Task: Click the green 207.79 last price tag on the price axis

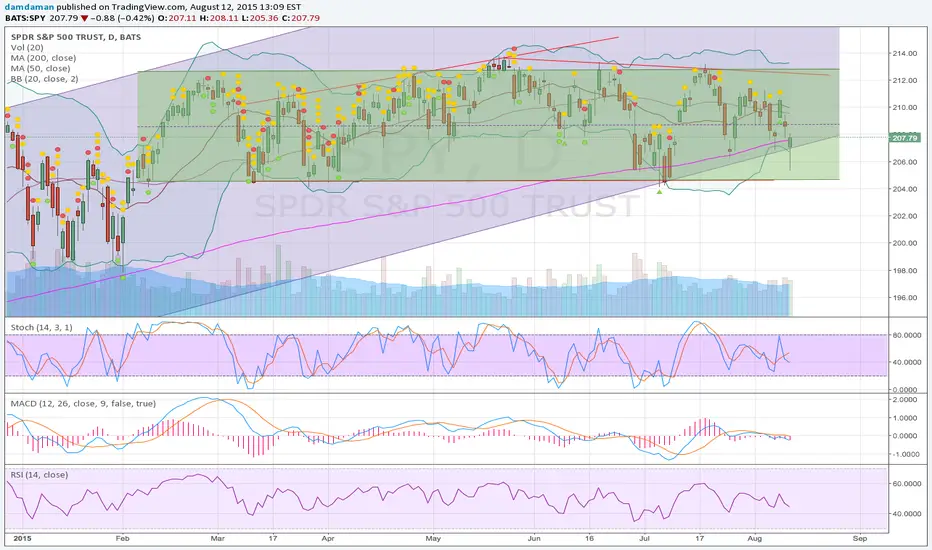Action: point(905,138)
